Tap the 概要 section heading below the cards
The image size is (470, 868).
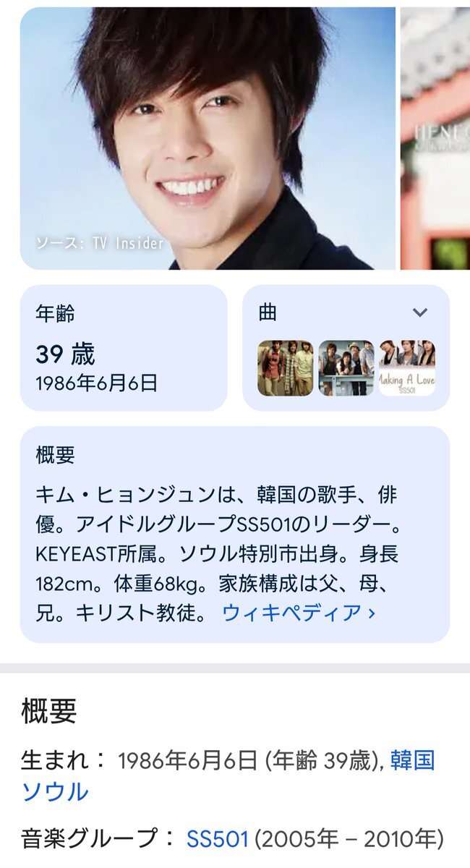[48, 712]
